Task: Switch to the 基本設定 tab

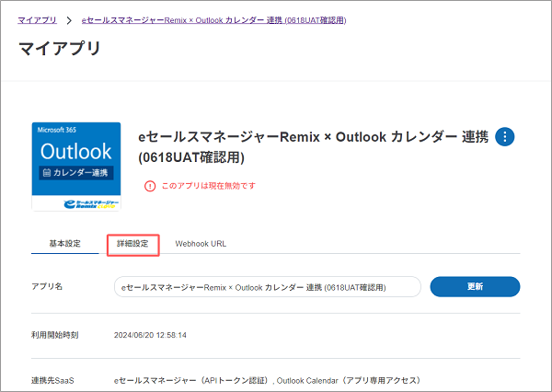Action: point(65,244)
